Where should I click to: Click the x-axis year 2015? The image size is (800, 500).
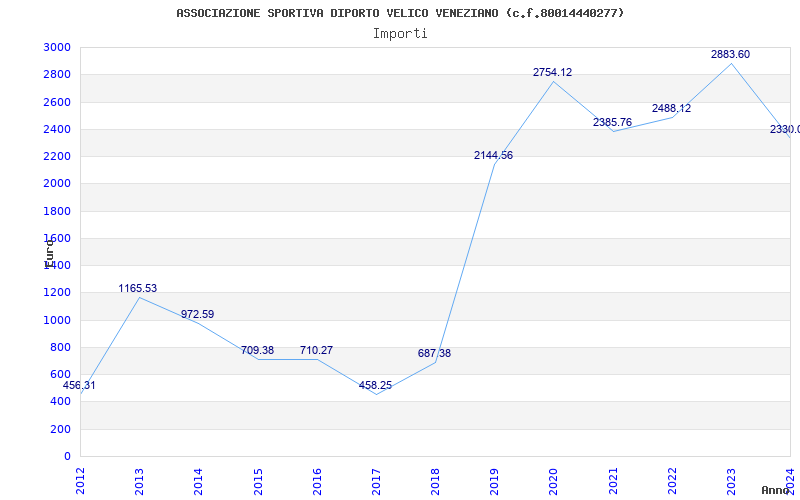tap(258, 481)
